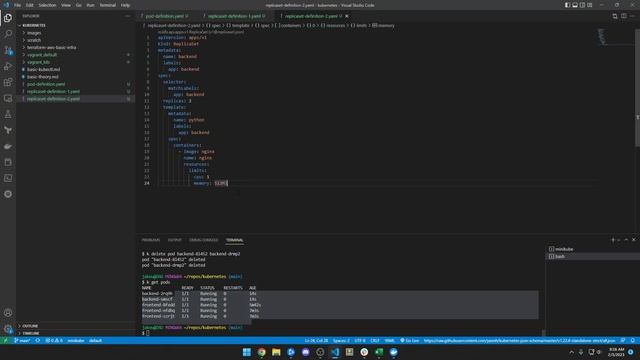This screenshot has width=640, height=360.
Task: Select the bash terminal instance
Action: pos(593,256)
